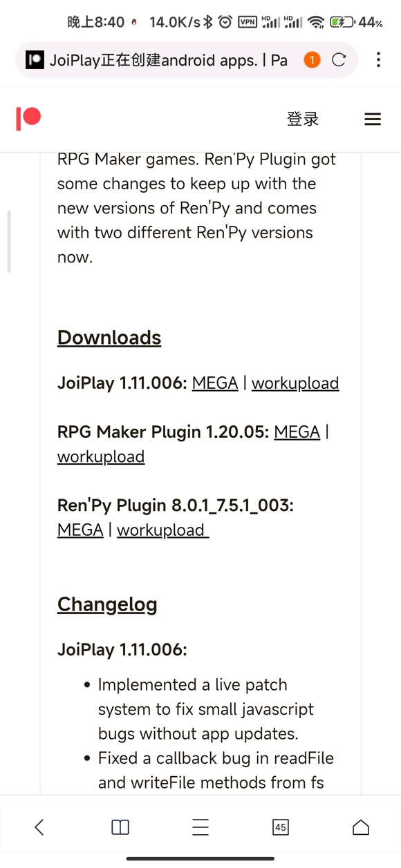Reload the page with refresh icon
401x868 pixels.
[339, 60]
